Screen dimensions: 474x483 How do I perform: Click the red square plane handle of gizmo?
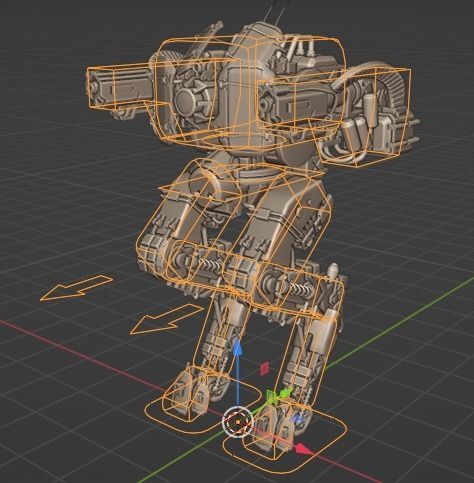[x=264, y=368]
